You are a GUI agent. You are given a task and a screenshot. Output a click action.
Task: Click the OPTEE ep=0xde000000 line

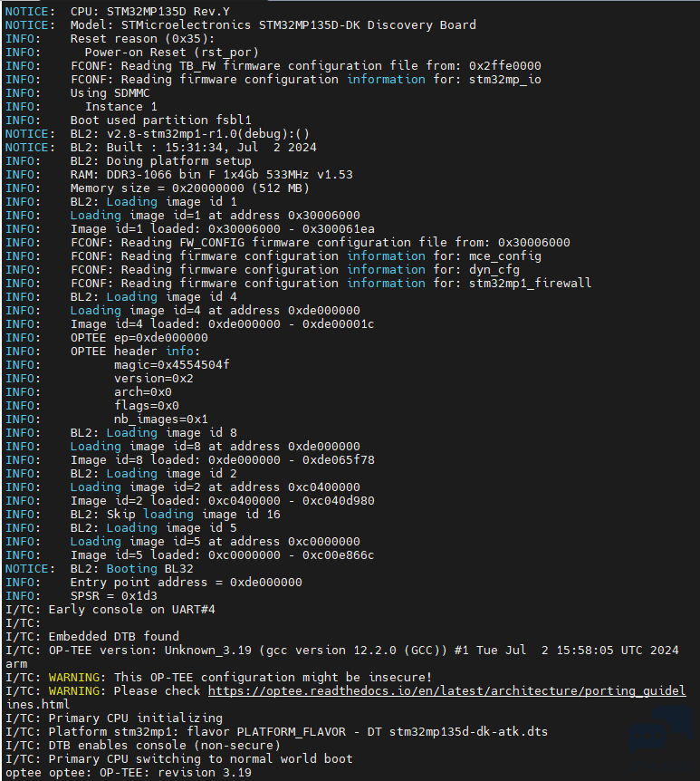click(x=107, y=338)
